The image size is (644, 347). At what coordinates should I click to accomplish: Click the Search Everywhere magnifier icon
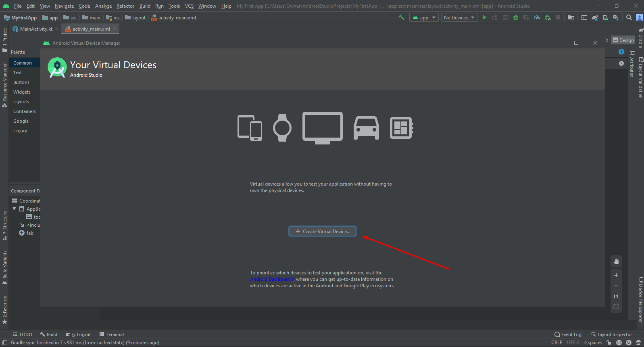[629, 17]
